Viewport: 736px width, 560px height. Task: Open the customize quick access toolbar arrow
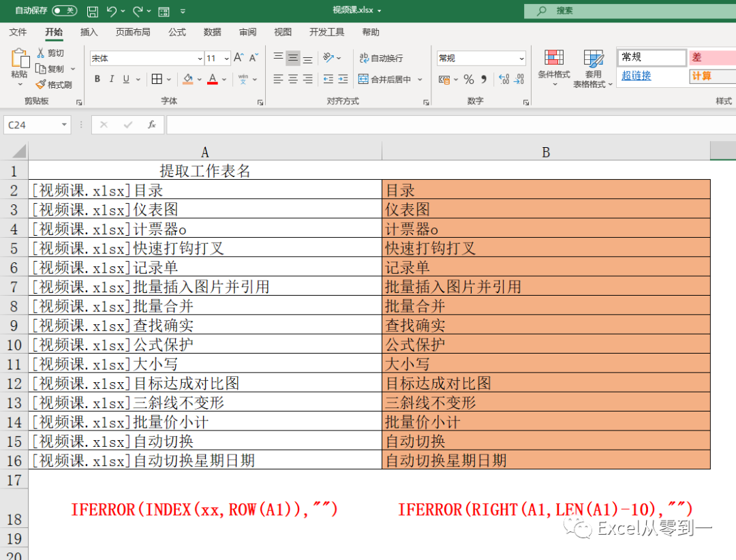coord(183,12)
